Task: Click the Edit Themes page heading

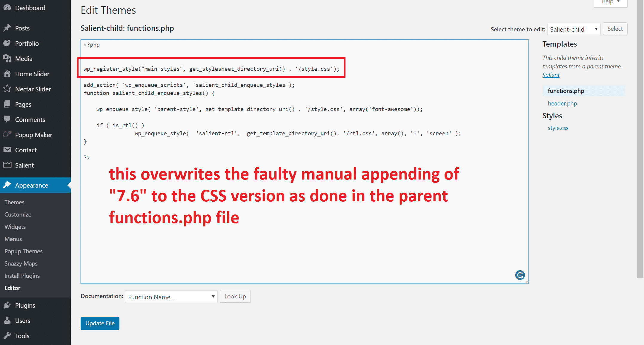Action: pyautogui.click(x=108, y=10)
